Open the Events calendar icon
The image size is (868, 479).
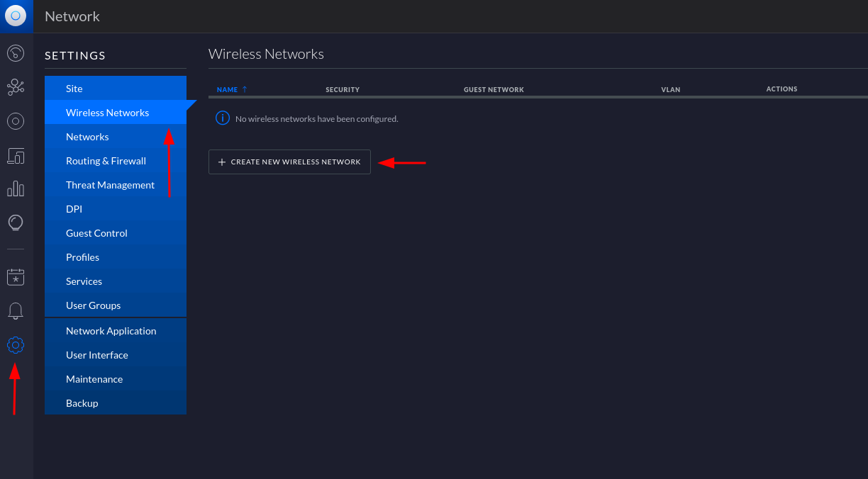[x=16, y=277]
